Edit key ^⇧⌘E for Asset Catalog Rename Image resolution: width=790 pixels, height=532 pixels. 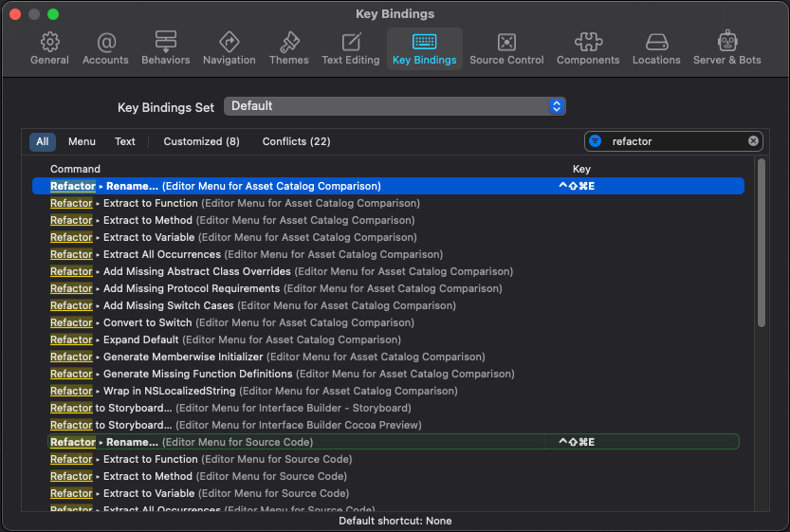pos(577,186)
